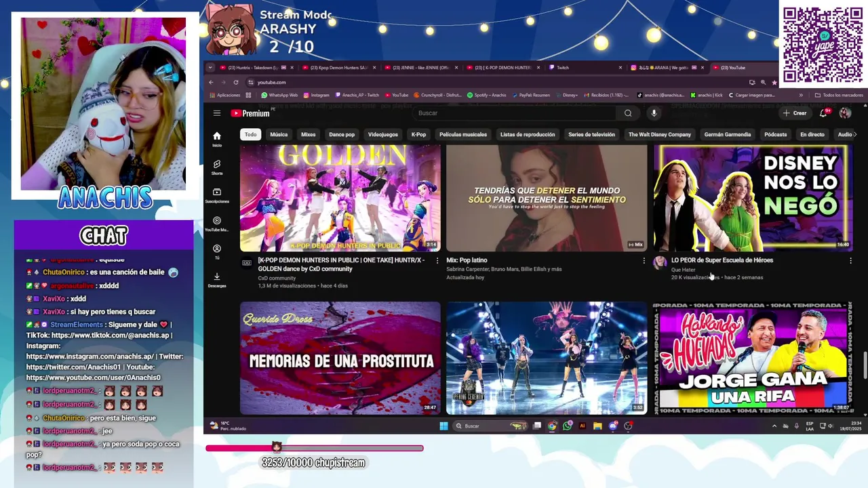The width and height of the screenshot is (868, 488).
Task: Open Jorge Gana Una Rifa video thumbnail
Action: coord(752,358)
